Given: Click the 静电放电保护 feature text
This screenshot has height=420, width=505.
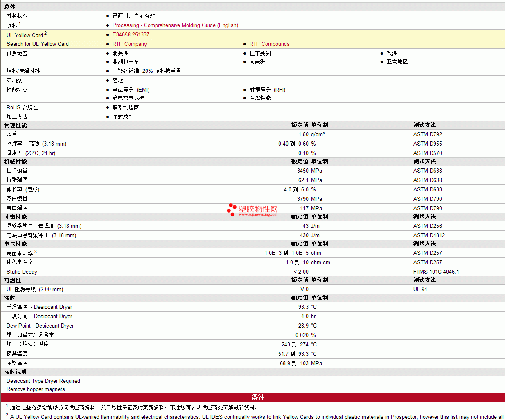Looking at the screenshot, I should pyautogui.click(x=129, y=98).
